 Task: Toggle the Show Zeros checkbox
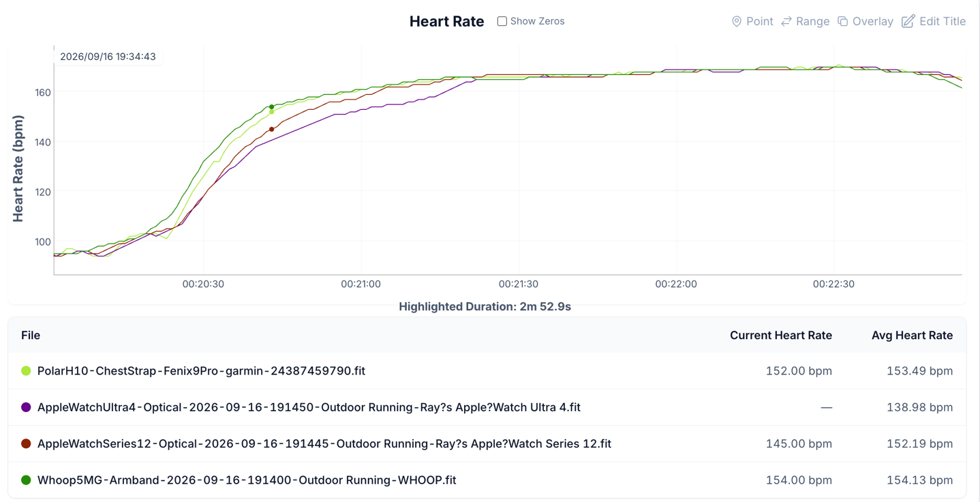tap(502, 21)
